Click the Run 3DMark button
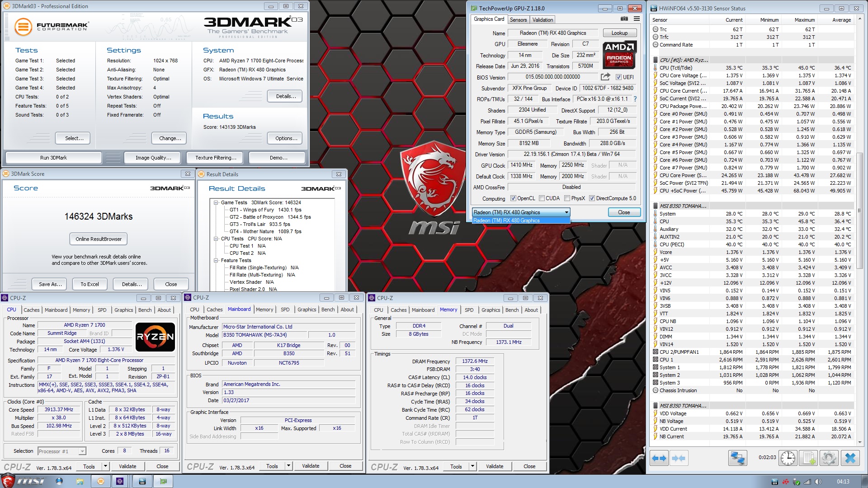This screenshot has width=868, height=488. [53, 158]
